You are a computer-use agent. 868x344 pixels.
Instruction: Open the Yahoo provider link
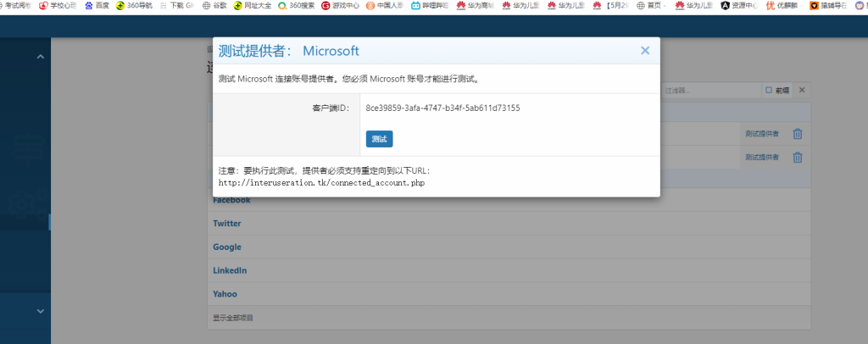[x=225, y=294]
